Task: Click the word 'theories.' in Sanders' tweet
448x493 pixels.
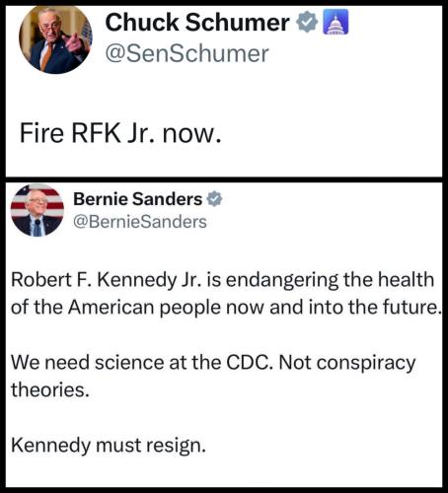Action: click(50, 390)
